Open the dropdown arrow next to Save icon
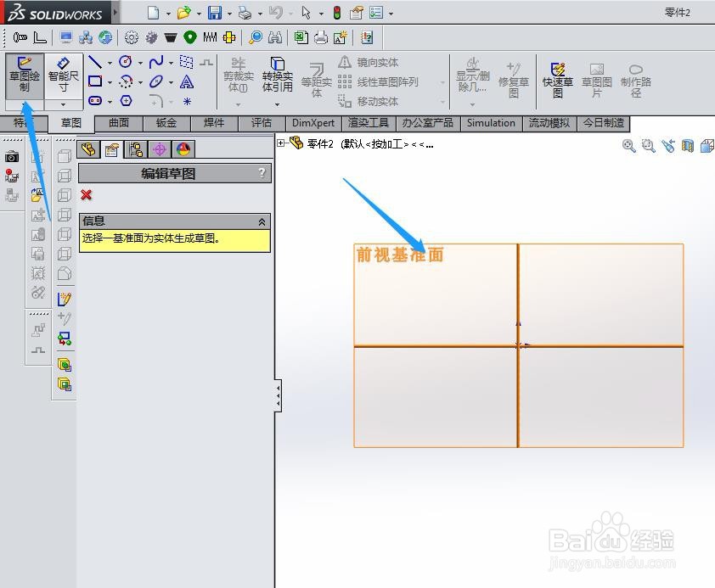The width and height of the screenshot is (715, 588). coord(229,14)
